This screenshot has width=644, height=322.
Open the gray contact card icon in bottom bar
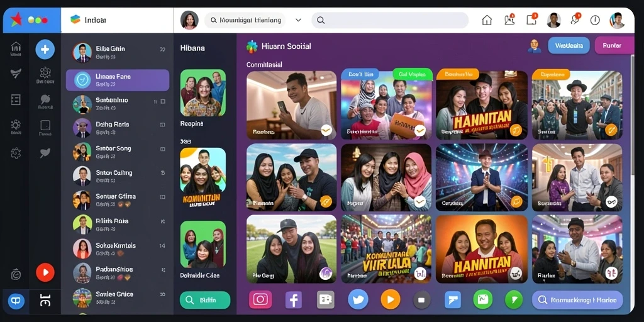point(326,300)
